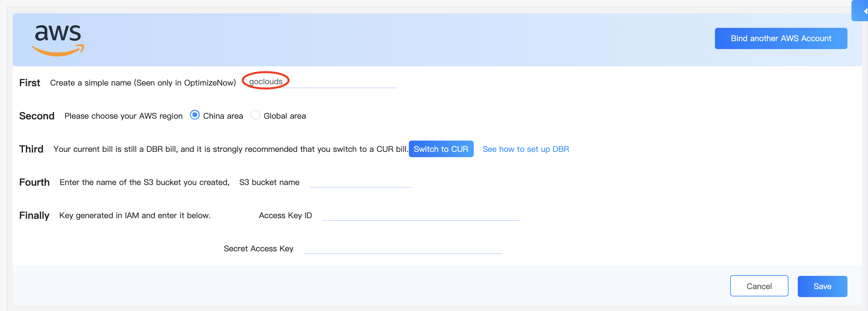Click the 'Secret Access Key' label
Viewport: 868px width, 311px height.
[258, 249]
